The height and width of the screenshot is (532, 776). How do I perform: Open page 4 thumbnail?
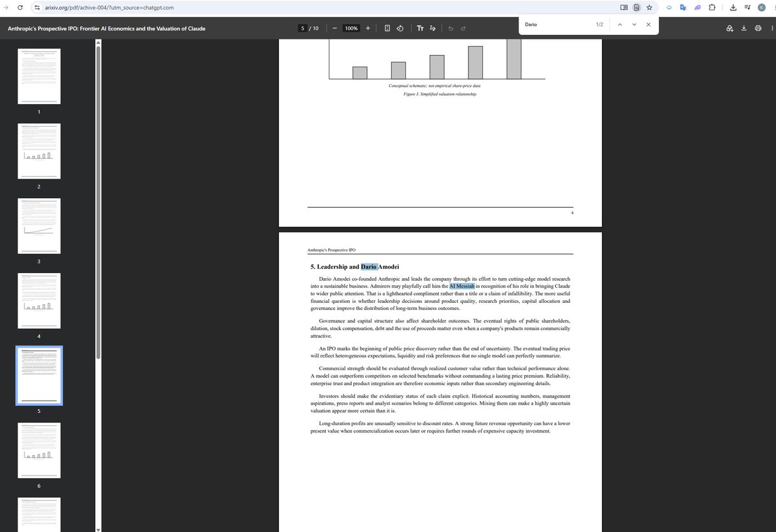click(39, 300)
